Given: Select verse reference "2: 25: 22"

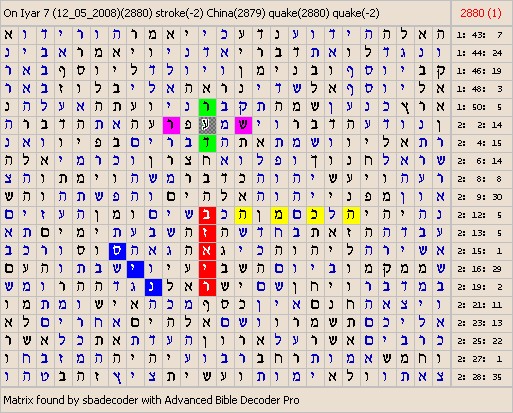Looking at the screenshot, I should point(479,341).
